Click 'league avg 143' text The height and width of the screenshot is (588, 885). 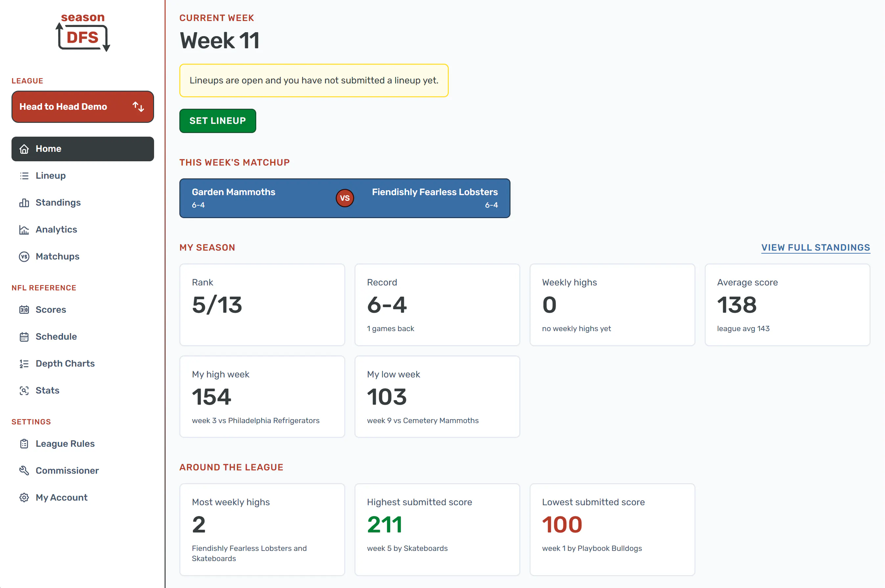(743, 329)
